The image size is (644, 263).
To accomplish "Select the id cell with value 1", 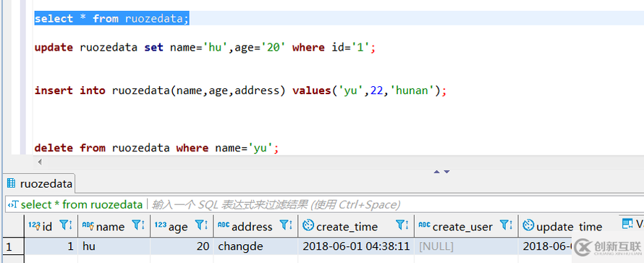I will 51,246.
